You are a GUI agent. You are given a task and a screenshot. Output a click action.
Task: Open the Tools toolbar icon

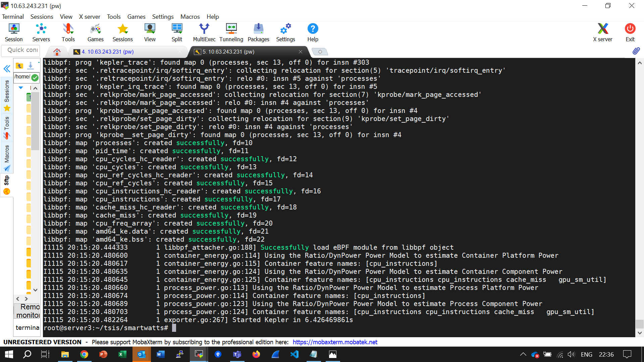(68, 32)
